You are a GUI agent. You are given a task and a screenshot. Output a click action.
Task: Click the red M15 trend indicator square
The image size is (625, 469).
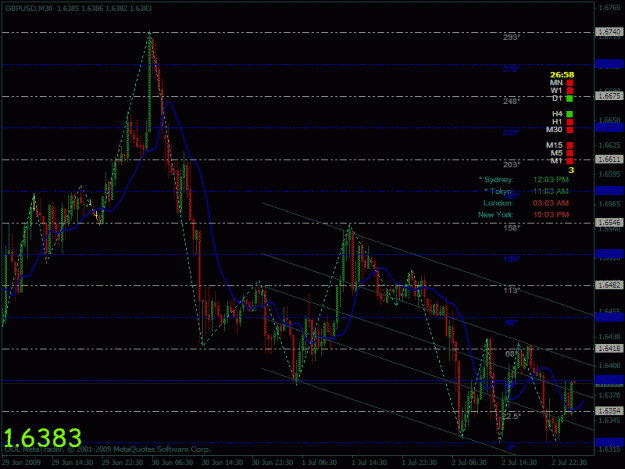pos(570,145)
